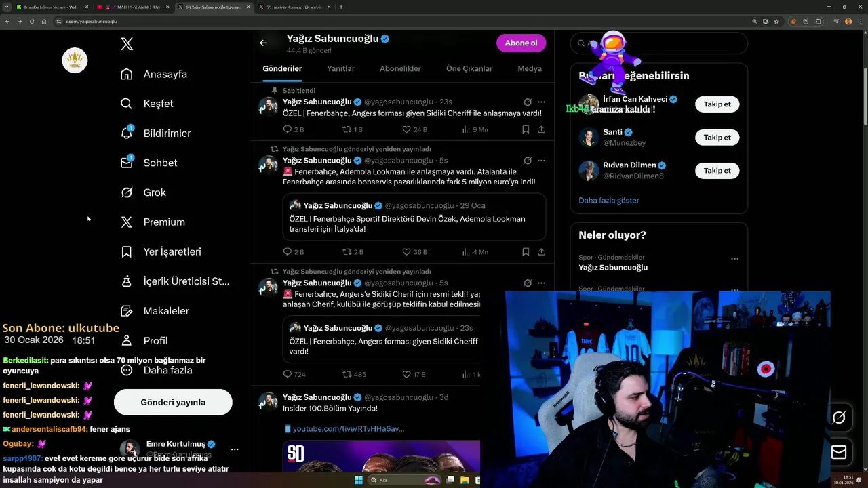This screenshot has height=488, width=868.
Task: Switch to Medya tab
Action: point(530,68)
